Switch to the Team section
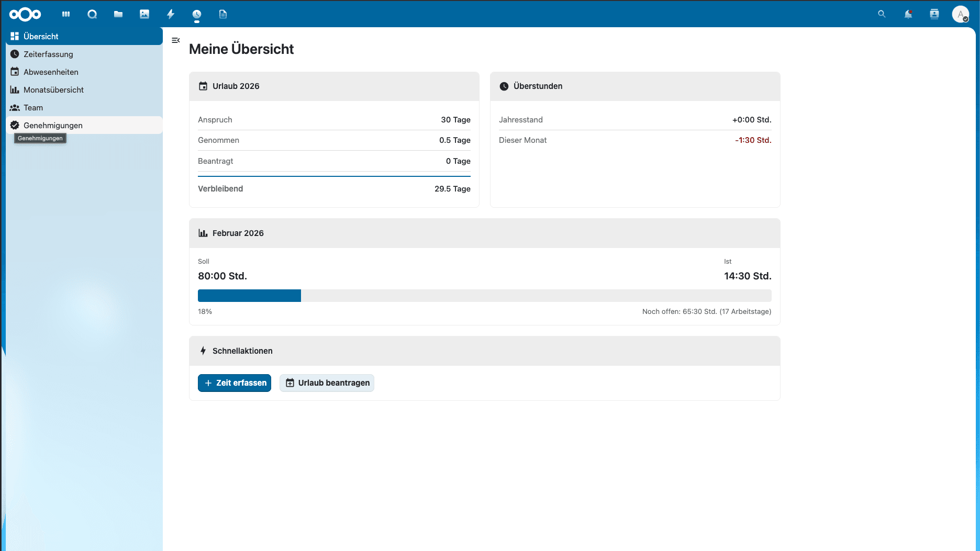The height and width of the screenshot is (551, 980). click(x=33, y=107)
